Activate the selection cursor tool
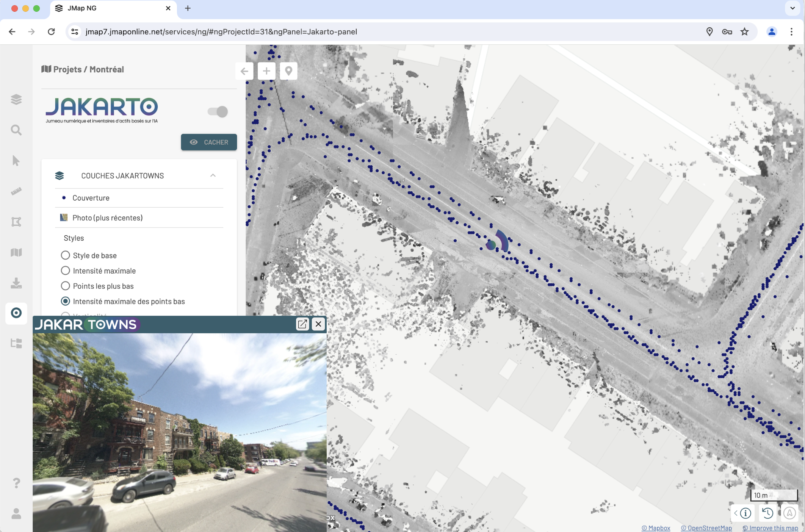The width and height of the screenshot is (805, 532). click(16, 161)
